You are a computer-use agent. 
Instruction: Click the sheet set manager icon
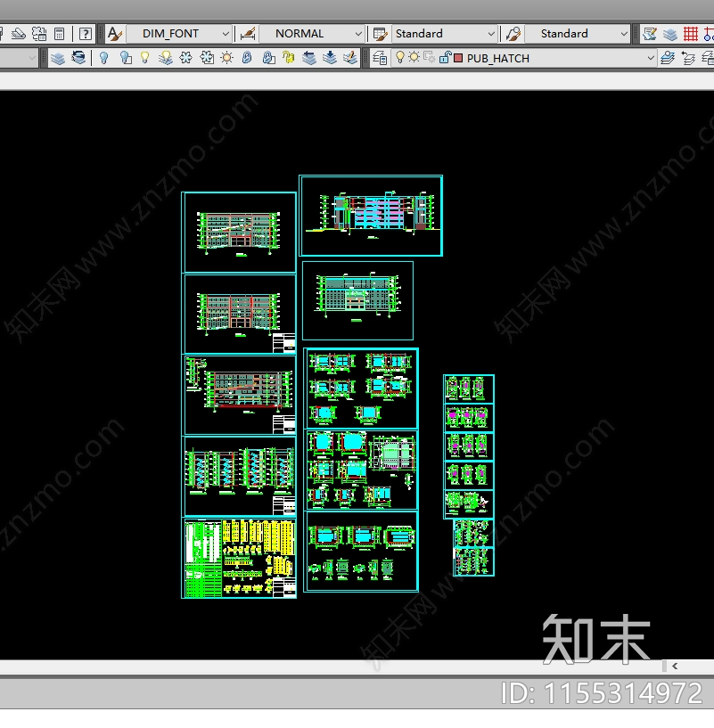[39, 34]
